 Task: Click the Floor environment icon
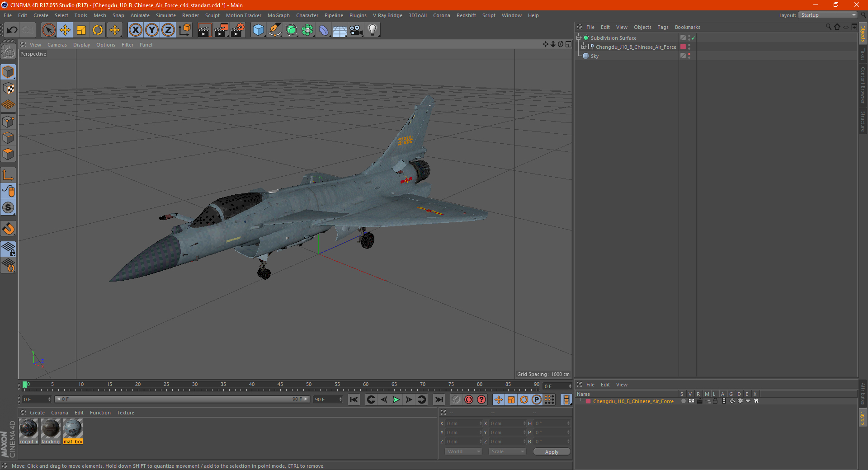click(340, 30)
